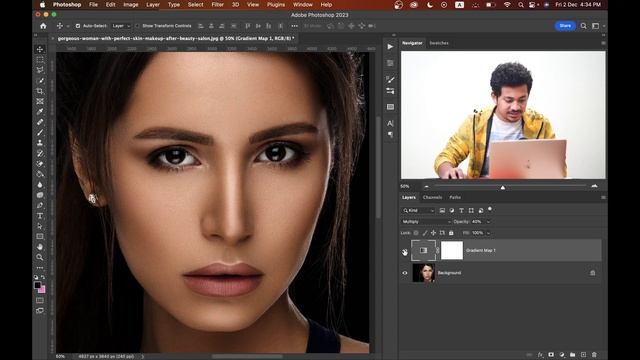Open the Select menu
Image resolution: width=640 pixels, height=360 pixels.
[196, 4]
